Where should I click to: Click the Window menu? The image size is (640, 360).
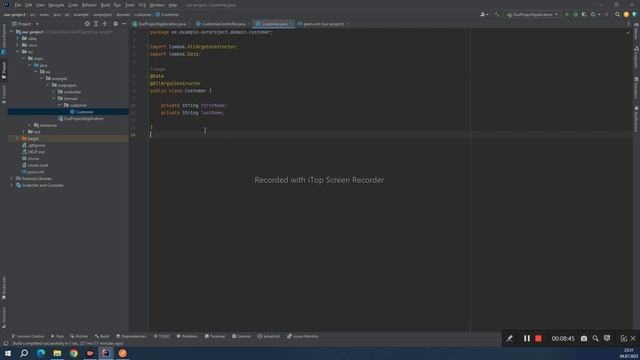(157, 5)
